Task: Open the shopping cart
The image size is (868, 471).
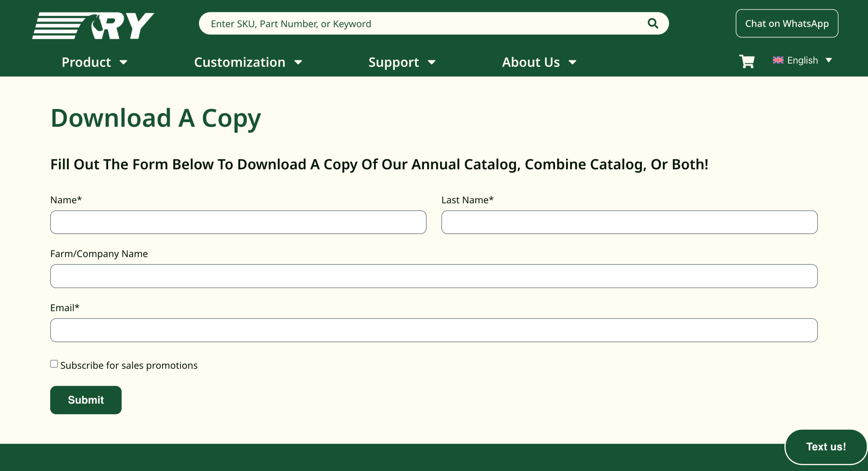Action: [747, 61]
